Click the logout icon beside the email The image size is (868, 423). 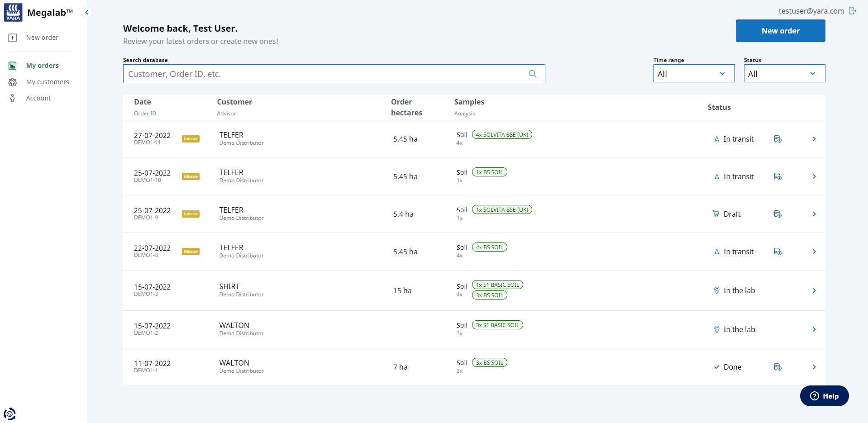(x=853, y=11)
